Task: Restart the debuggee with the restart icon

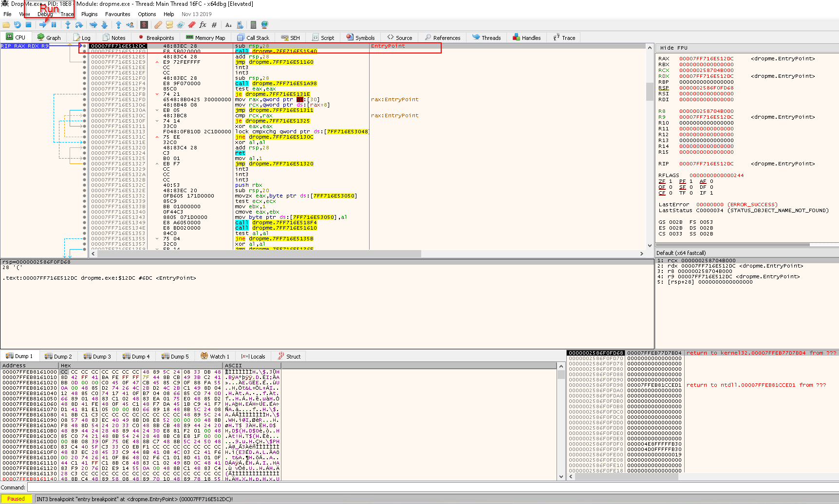Action: pos(18,25)
